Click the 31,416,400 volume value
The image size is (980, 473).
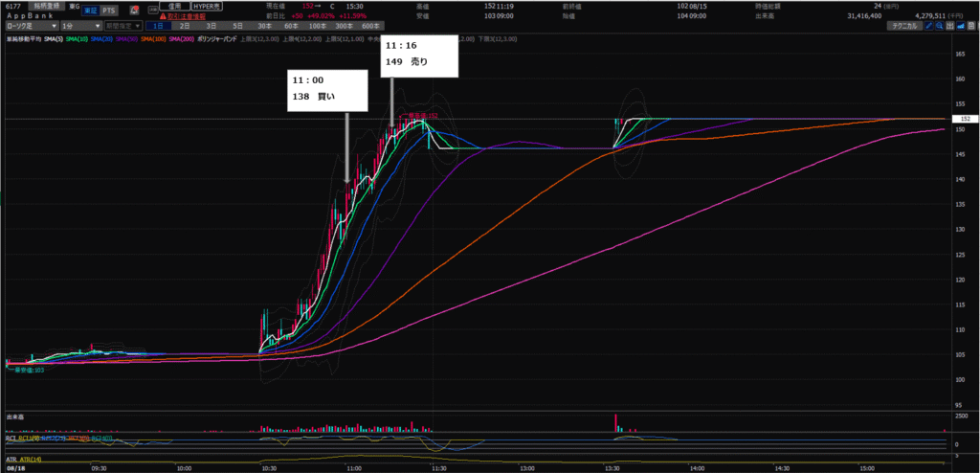point(864,16)
